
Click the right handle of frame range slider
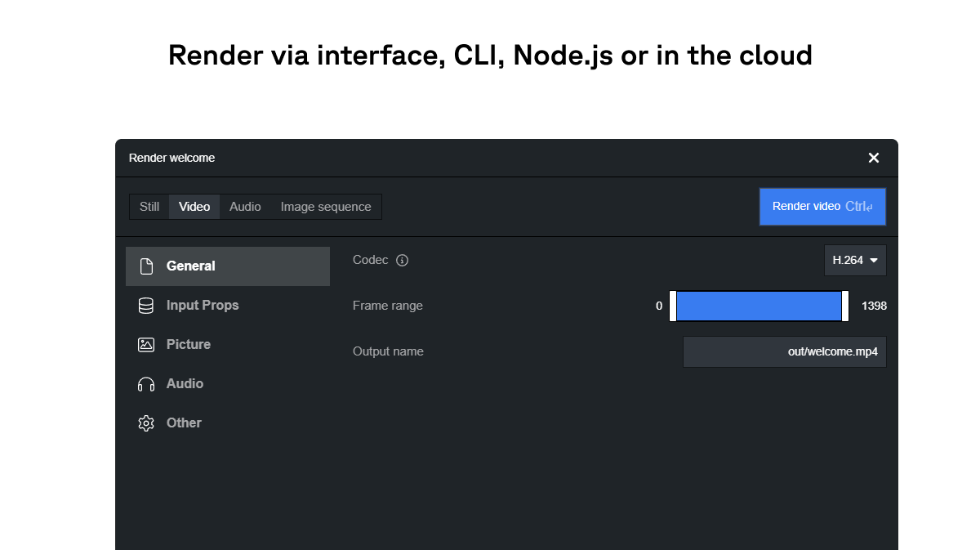pos(845,306)
